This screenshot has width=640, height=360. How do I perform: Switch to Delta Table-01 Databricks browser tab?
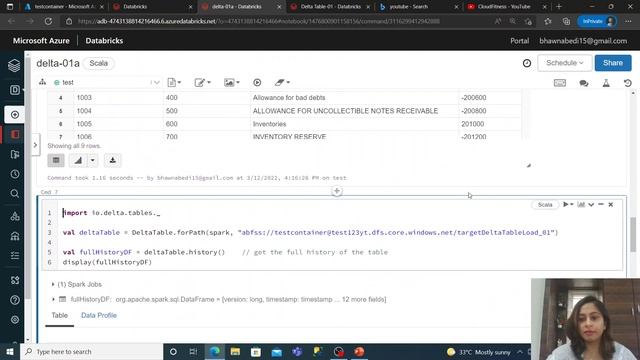330,7
